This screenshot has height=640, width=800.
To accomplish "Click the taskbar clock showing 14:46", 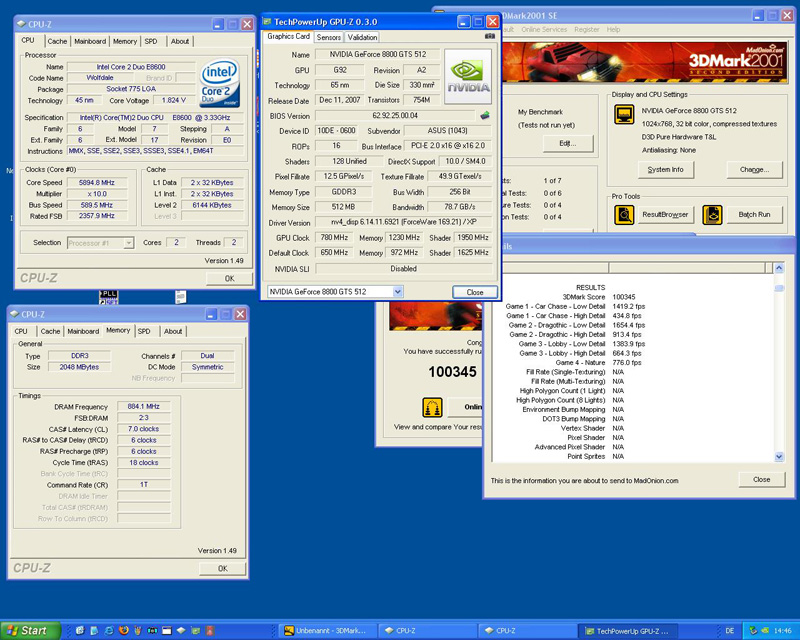I will (x=782, y=631).
